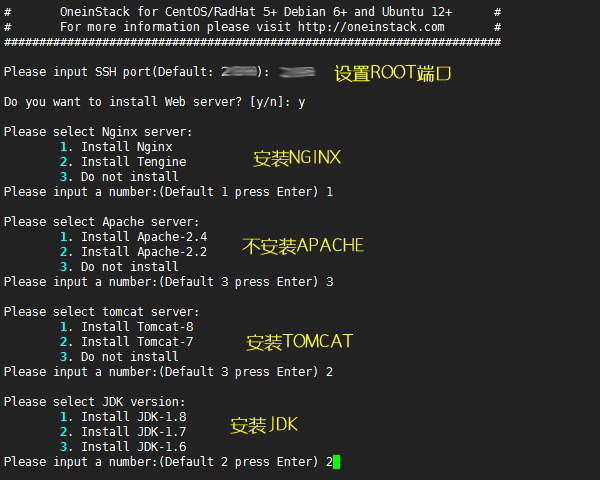Click the 'Install Tomcat-7' option
The width and height of the screenshot is (600, 480).
click(x=126, y=342)
